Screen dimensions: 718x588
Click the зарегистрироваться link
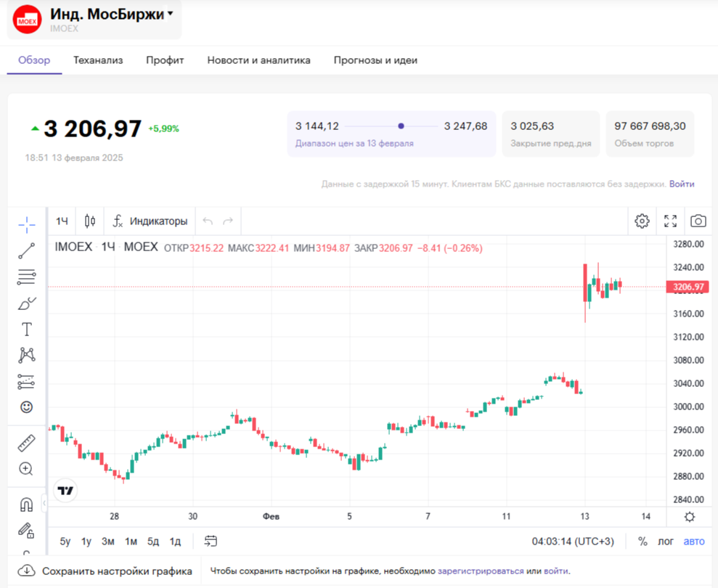(x=480, y=571)
